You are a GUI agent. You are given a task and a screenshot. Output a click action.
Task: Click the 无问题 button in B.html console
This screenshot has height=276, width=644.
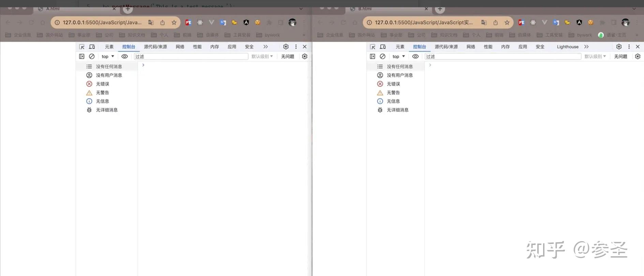coord(620,56)
